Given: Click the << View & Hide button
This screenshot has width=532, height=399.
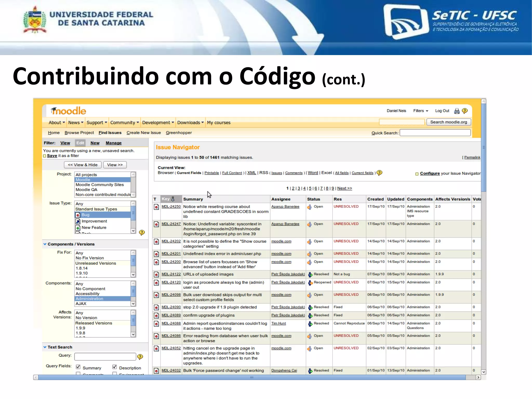Looking at the screenshot, I should (x=83, y=165).
